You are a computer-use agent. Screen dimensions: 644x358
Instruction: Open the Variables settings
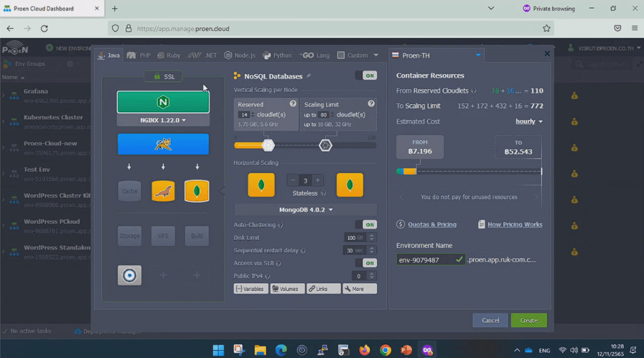[x=251, y=289]
